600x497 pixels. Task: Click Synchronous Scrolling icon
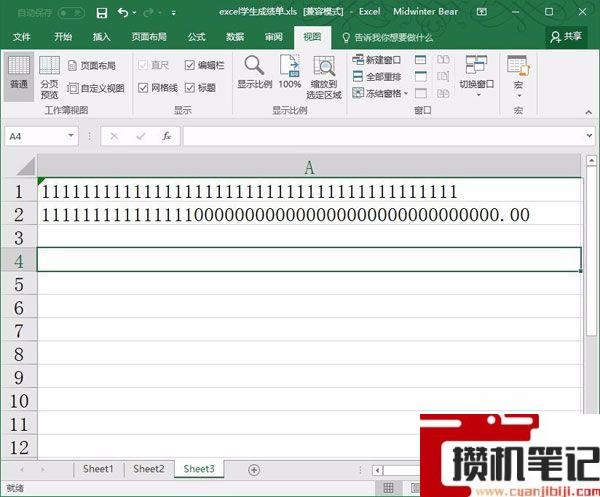[443, 76]
